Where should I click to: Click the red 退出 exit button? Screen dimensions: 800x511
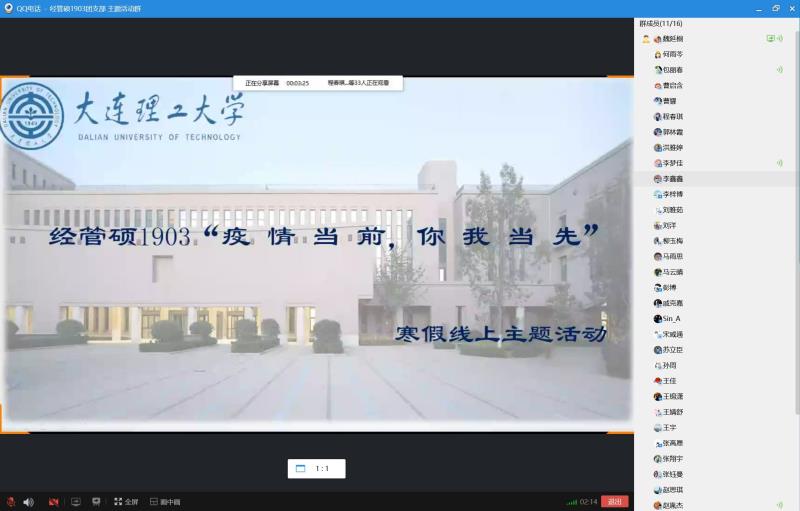tap(615, 501)
